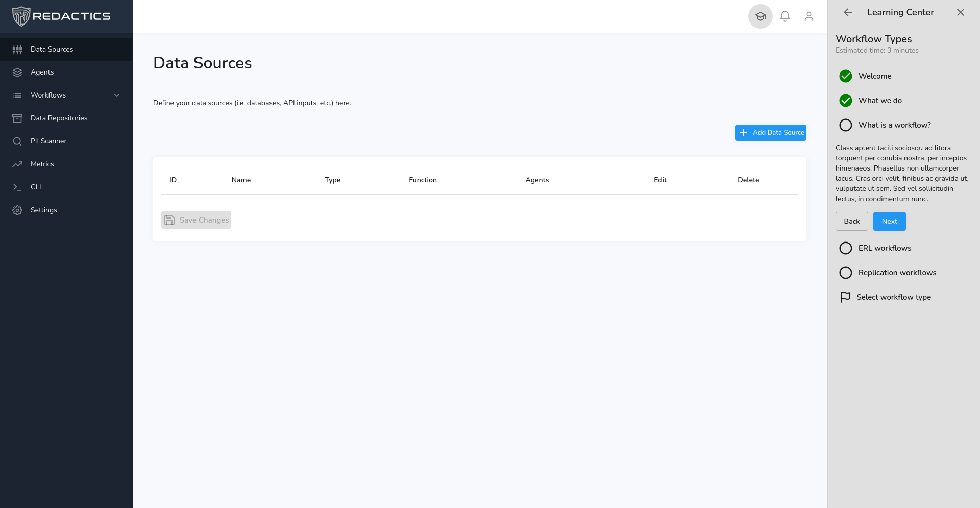
Task: Open the user account profile icon
Action: (808, 16)
